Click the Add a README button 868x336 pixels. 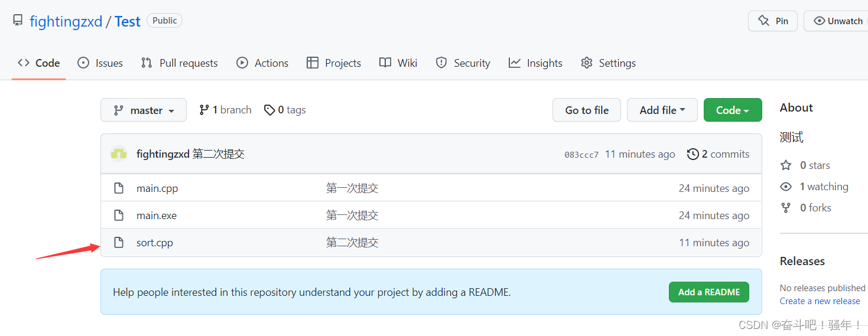(x=708, y=292)
